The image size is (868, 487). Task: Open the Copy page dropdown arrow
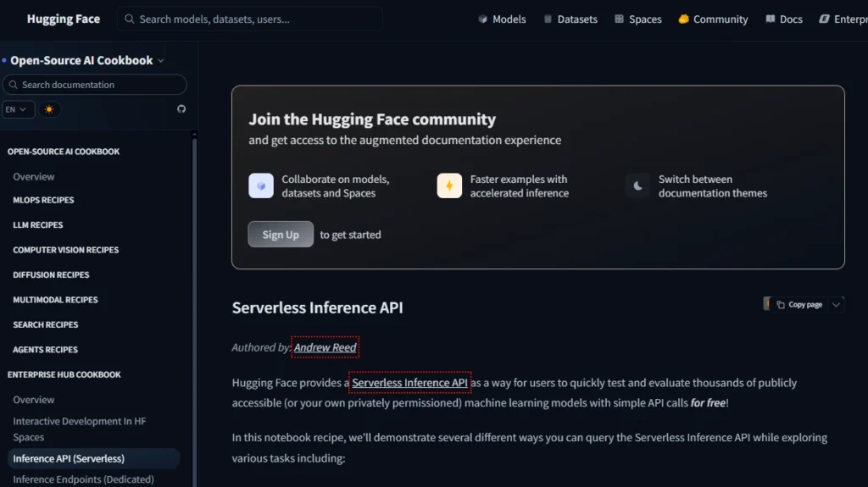tap(837, 304)
